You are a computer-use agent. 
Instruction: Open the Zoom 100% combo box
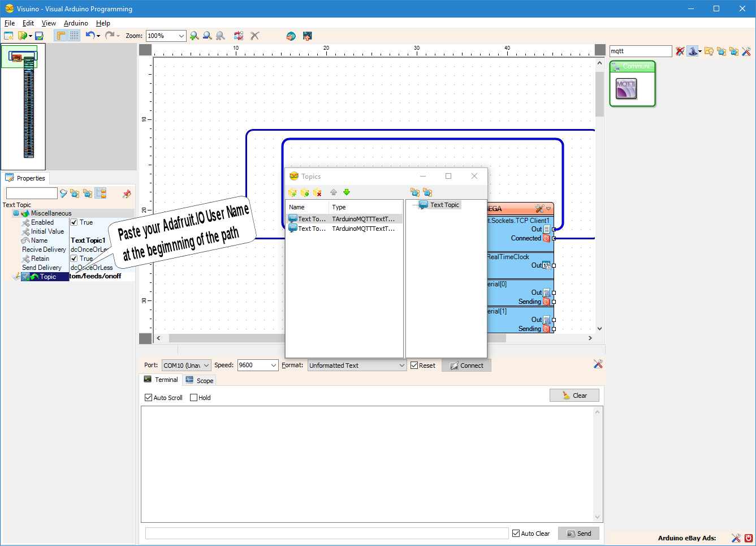pyautogui.click(x=166, y=36)
